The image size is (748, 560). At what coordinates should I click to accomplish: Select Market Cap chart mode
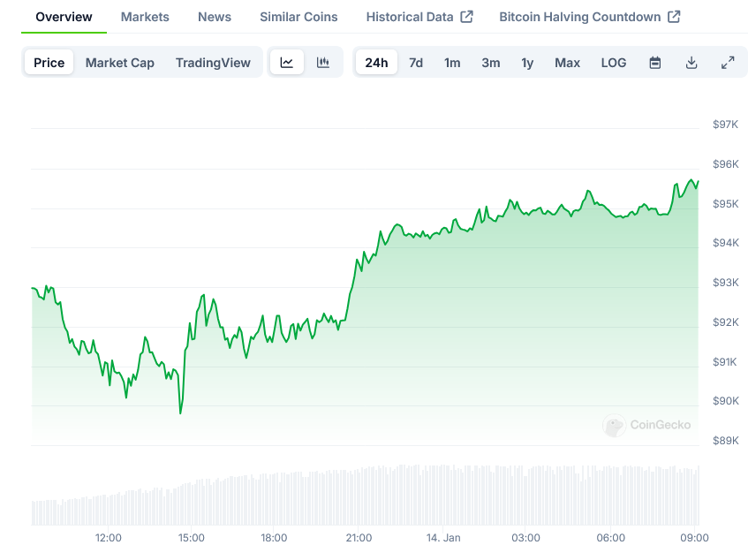point(120,63)
